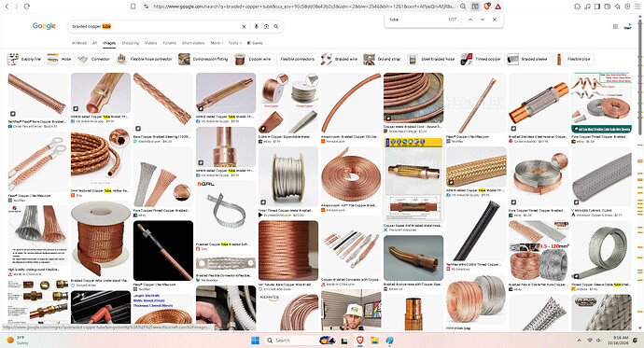Expand the Tools dropdown
Image resolution: width=644 pixels, height=348 pixels.
(234, 43)
